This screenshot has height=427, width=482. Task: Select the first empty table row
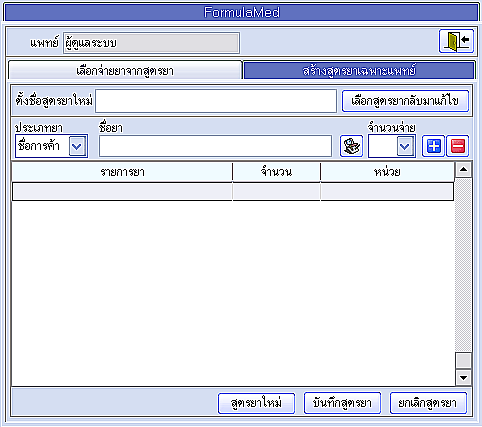click(x=233, y=192)
